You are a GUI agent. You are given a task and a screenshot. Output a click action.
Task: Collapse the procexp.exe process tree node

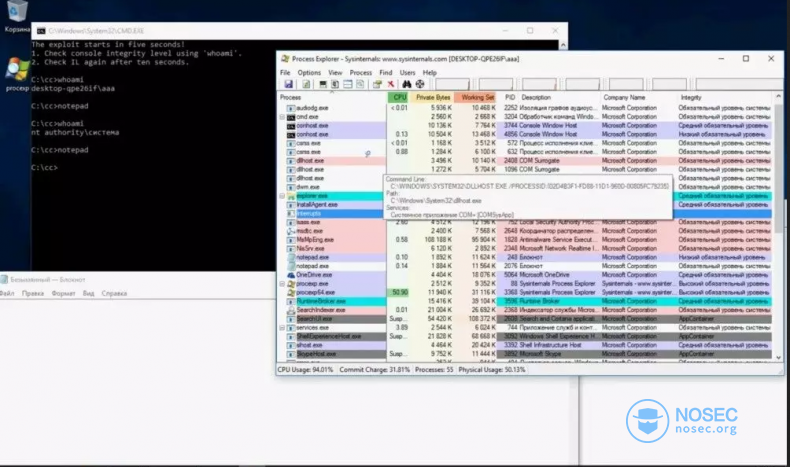[282, 284]
